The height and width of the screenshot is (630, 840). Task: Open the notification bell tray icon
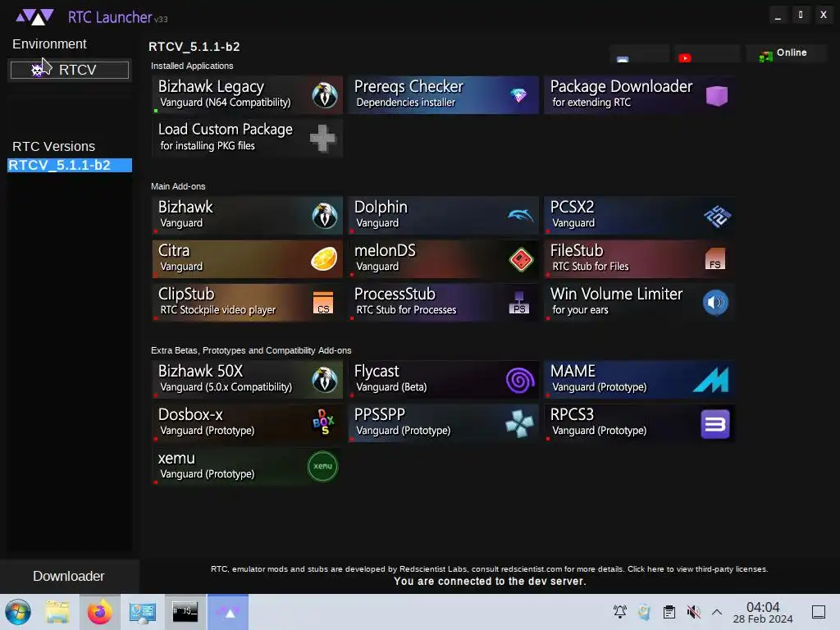620,612
